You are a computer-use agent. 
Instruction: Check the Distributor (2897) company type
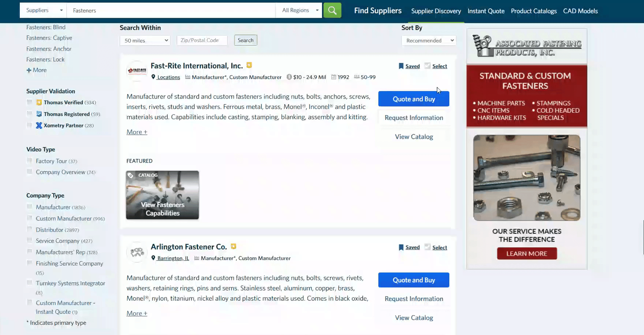pyautogui.click(x=29, y=229)
